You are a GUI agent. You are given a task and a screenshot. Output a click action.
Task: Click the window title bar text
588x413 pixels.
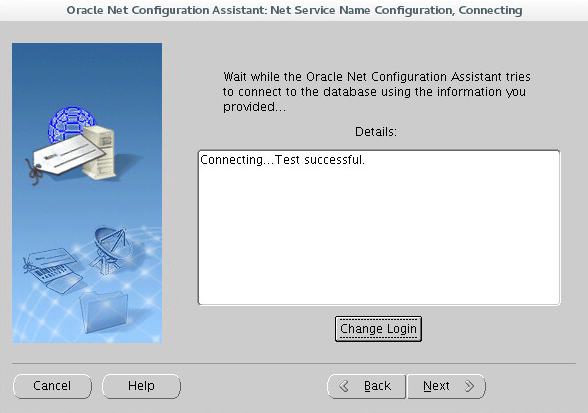[294, 10]
